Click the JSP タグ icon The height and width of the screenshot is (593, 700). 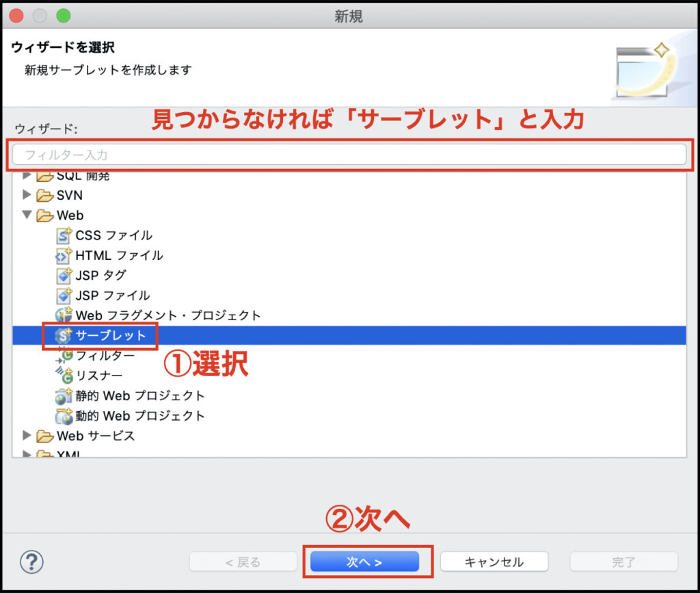point(64,276)
